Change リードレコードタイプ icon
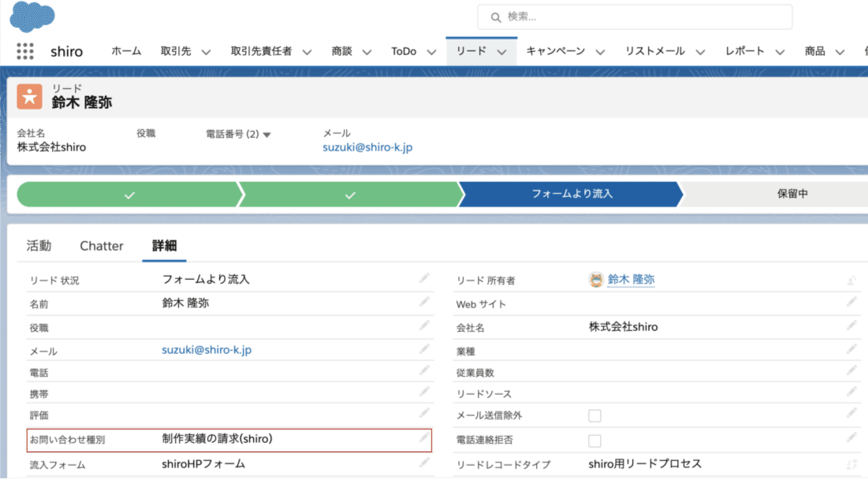Screen dimensions: 868x480 pyautogui.click(x=851, y=464)
